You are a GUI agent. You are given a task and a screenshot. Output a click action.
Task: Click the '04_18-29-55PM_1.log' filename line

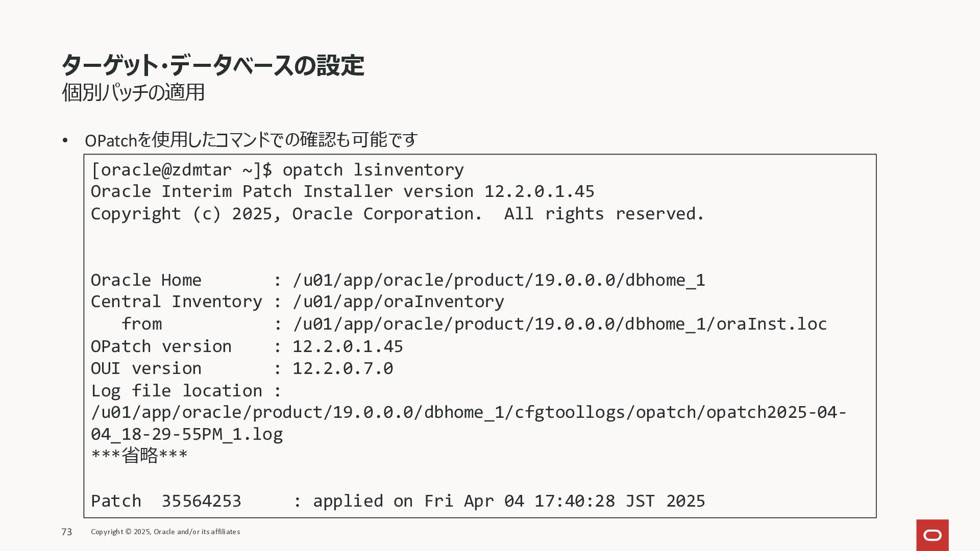click(187, 434)
